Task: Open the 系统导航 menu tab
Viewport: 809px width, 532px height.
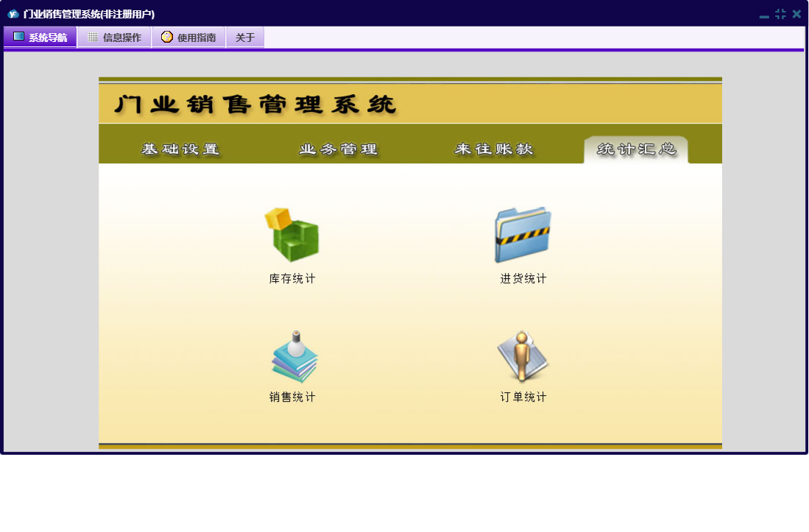Action: click(x=40, y=37)
